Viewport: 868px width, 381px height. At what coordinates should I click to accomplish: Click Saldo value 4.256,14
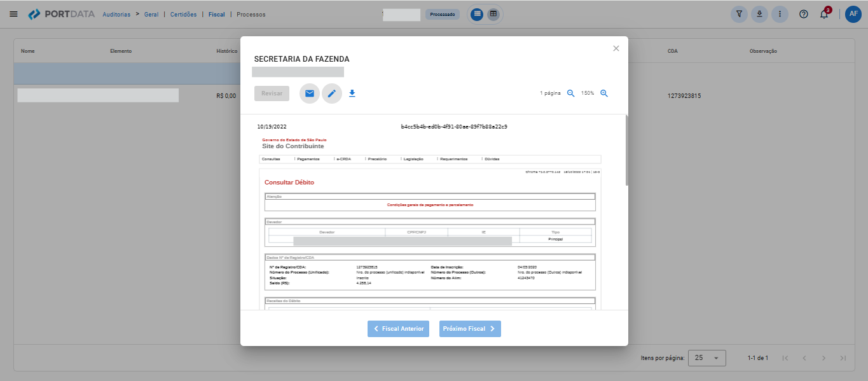click(x=364, y=283)
